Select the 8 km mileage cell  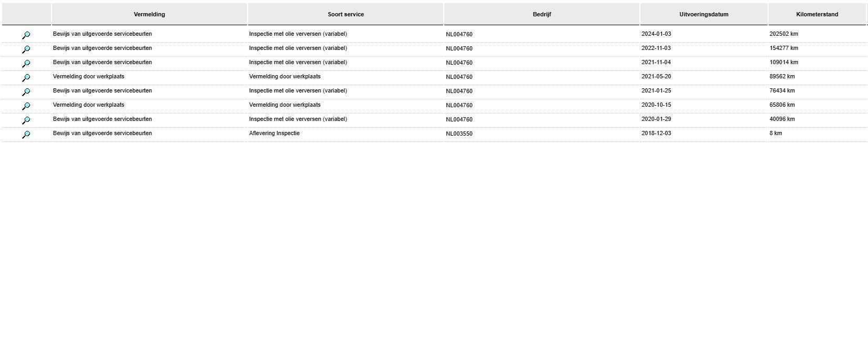(775, 133)
